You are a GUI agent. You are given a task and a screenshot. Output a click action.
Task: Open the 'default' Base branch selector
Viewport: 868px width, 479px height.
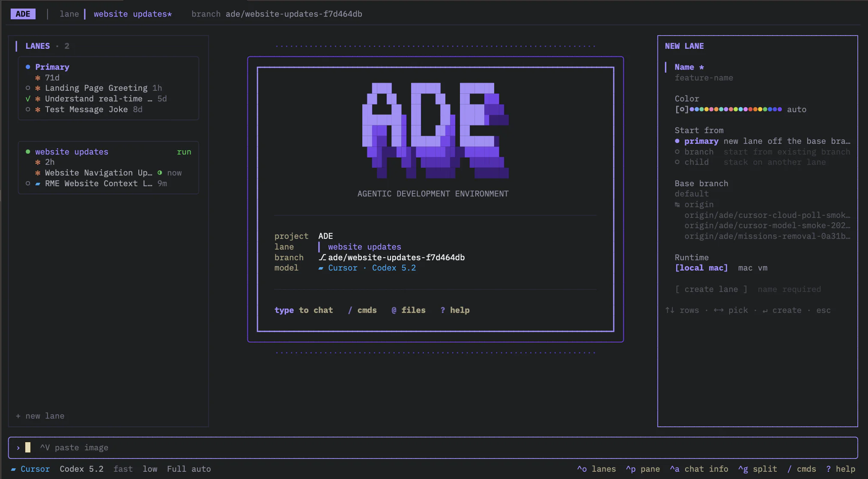(692, 194)
